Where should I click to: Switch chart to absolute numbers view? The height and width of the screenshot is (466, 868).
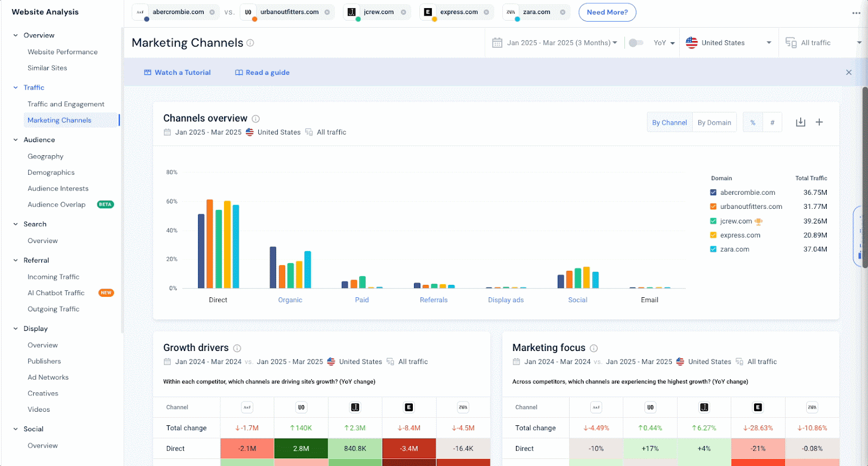(773, 123)
